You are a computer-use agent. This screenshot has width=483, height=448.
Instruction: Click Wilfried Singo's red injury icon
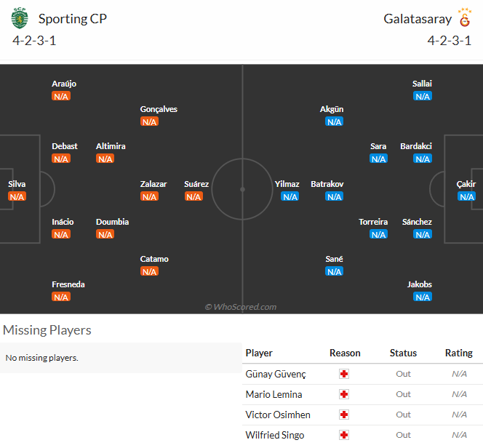(x=344, y=435)
